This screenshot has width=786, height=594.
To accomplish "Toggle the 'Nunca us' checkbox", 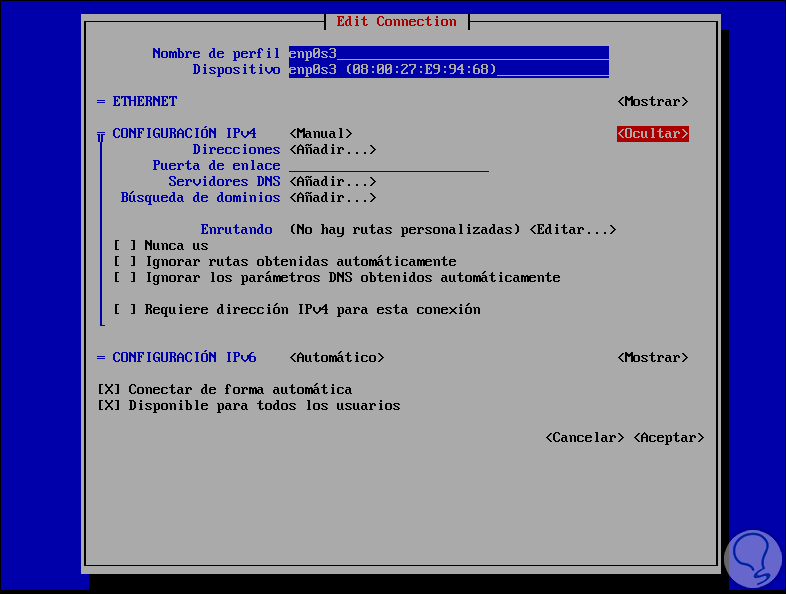I will (x=125, y=246).
